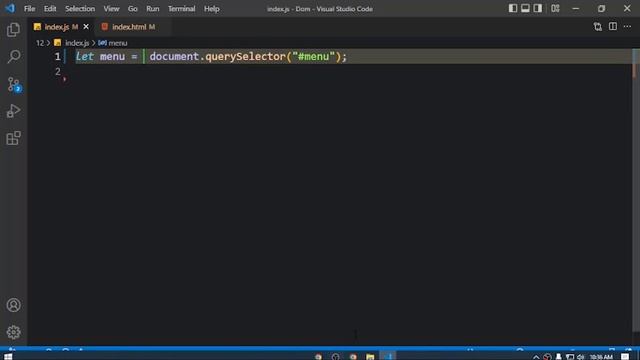The width and height of the screenshot is (640, 360).
Task: Open the Selection menu
Action: pyautogui.click(x=80, y=9)
